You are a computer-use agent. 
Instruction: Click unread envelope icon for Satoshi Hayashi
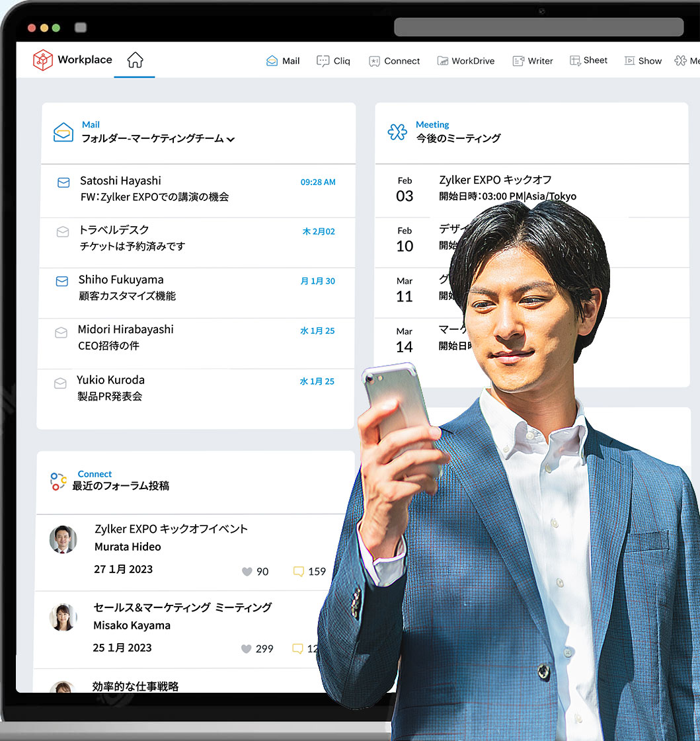pyautogui.click(x=63, y=182)
